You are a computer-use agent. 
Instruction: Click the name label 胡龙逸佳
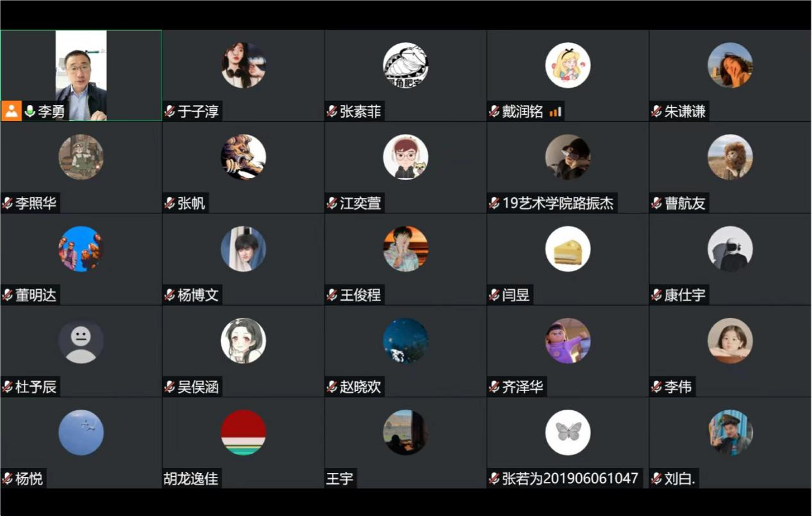191,479
